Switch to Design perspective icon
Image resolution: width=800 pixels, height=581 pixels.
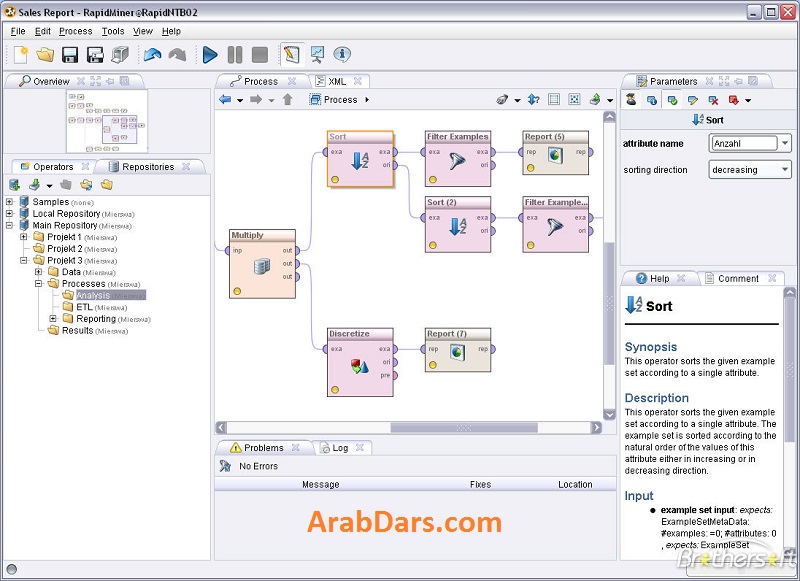coord(292,55)
